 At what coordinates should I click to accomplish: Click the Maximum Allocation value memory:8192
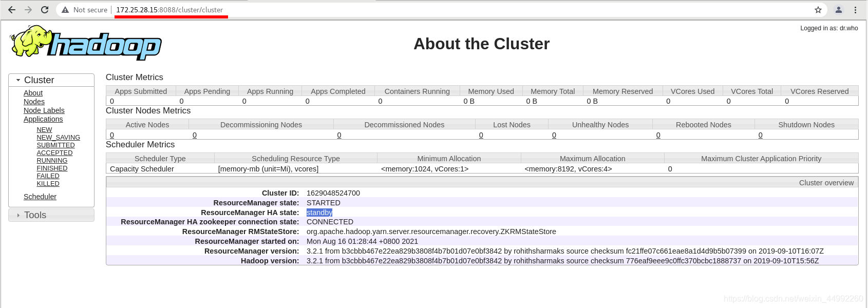(x=568, y=169)
